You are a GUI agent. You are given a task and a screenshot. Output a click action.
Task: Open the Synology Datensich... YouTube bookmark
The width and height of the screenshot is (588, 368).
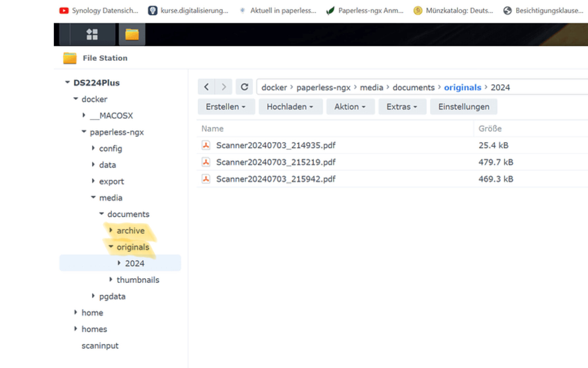pyautogui.click(x=99, y=11)
